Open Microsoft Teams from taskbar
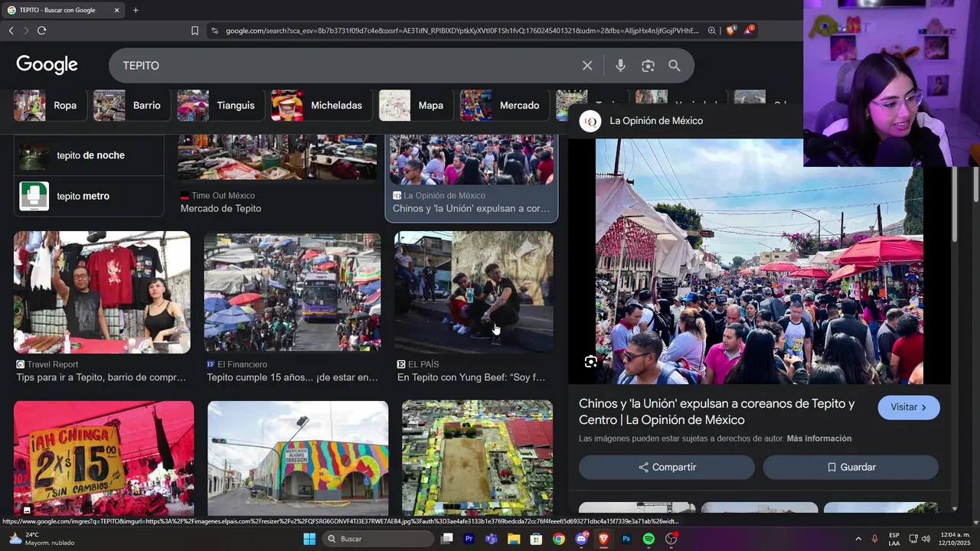Viewport: 980px width, 551px height. pos(492,539)
